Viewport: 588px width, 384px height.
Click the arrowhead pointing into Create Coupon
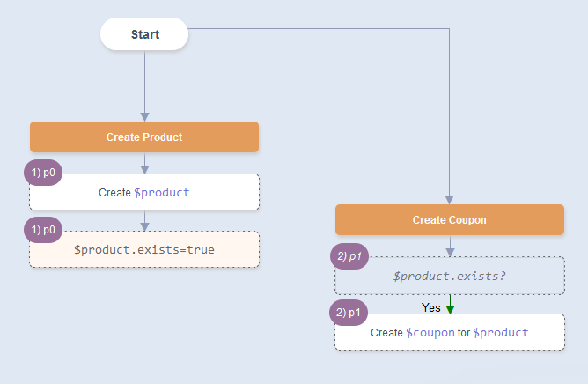point(450,199)
